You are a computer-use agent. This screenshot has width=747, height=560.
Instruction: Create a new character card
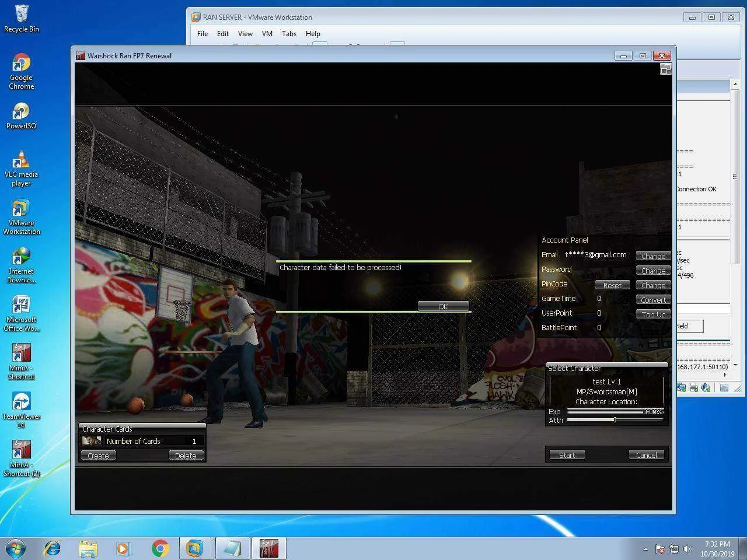(98, 456)
